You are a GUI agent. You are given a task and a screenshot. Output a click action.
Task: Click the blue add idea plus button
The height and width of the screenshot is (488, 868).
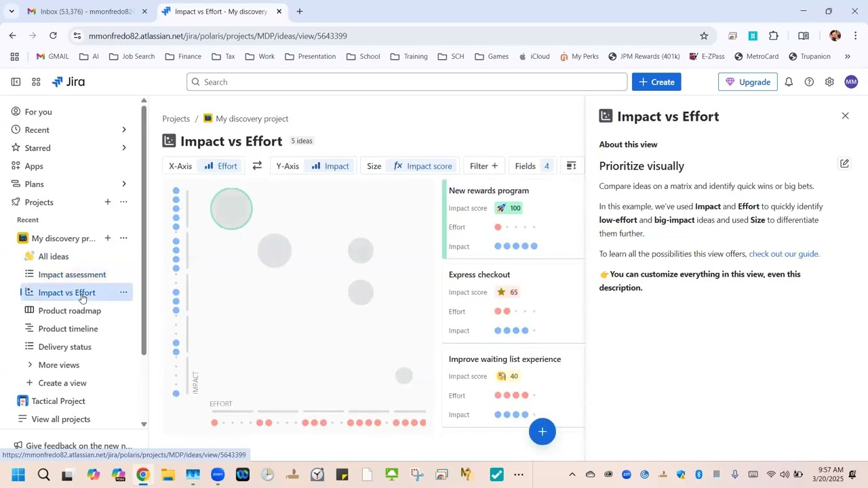tap(542, 432)
